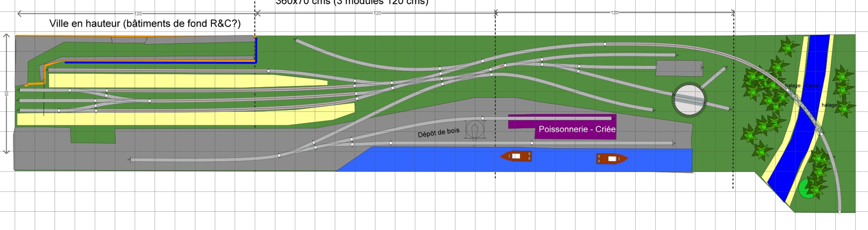Click the left halage towpath label
The height and width of the screenshot is (230, 868).
pos(793,86)
